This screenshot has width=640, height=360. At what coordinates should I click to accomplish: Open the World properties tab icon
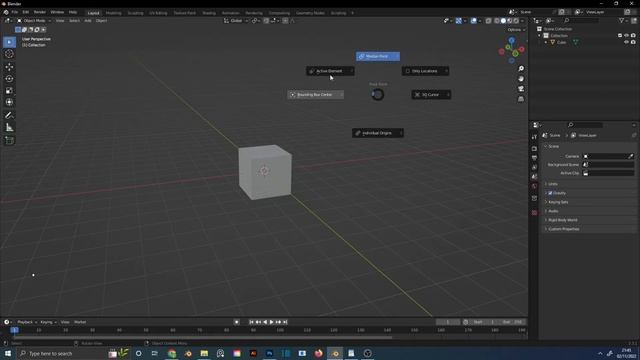click(x=534, y=187)
